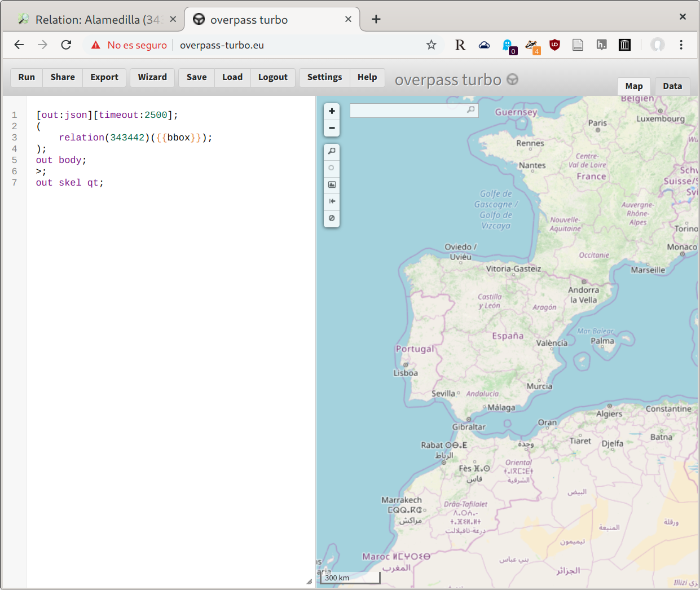Zoom out on the map

pyautogui.click(x=332, y=128)
